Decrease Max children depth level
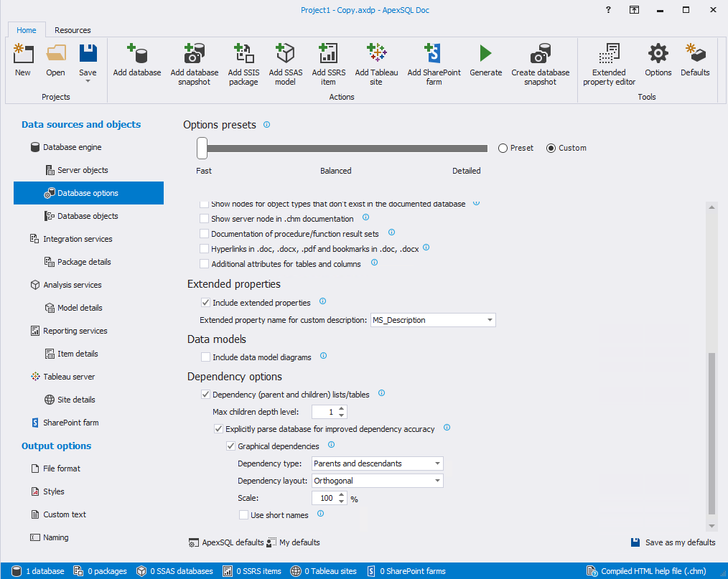 coord(342,415)
